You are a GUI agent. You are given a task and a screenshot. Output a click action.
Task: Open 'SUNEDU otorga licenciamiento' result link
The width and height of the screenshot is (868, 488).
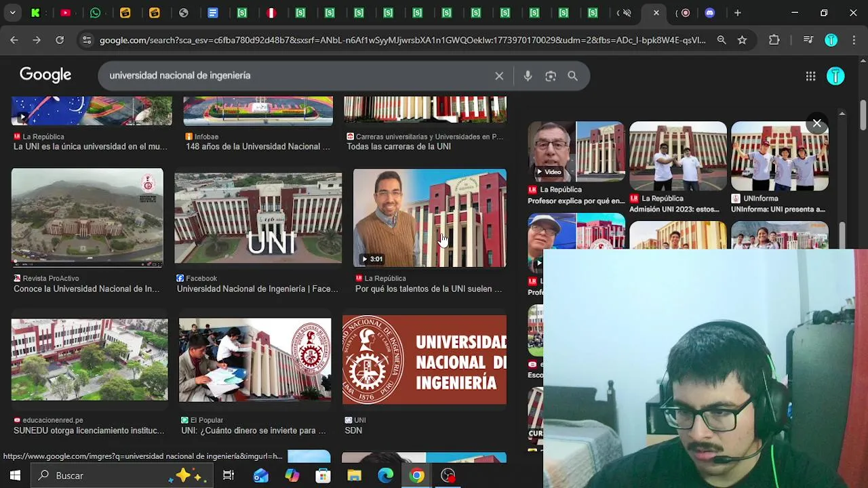point(89,430)
